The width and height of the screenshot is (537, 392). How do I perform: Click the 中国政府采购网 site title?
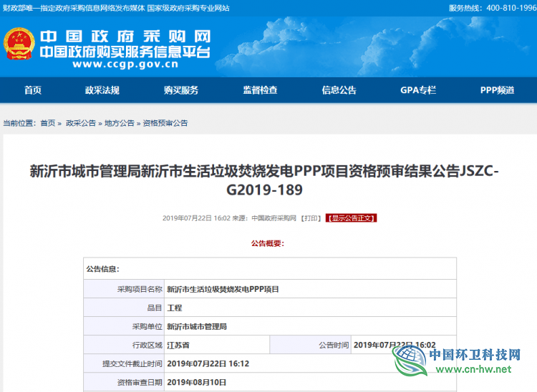point(125,36)
